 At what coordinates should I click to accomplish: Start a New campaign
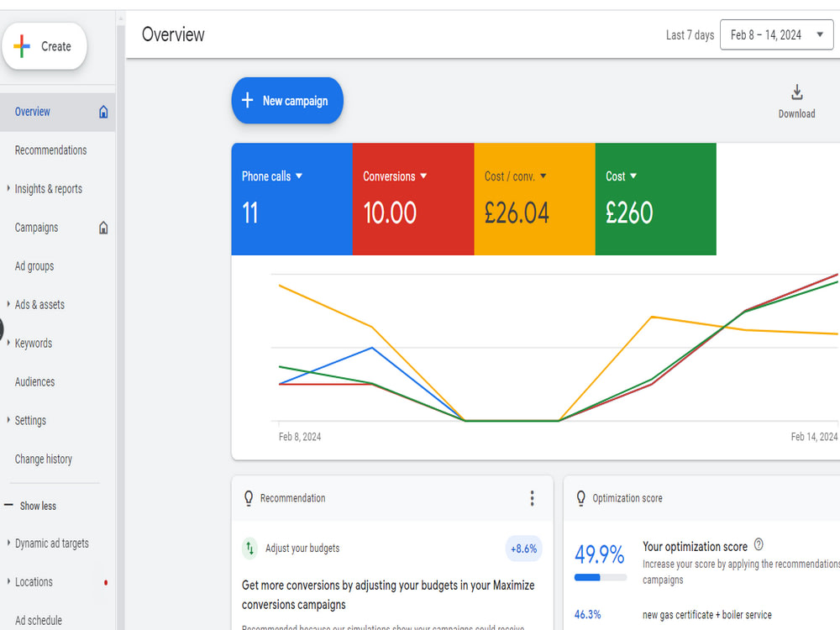pos(287,101)
